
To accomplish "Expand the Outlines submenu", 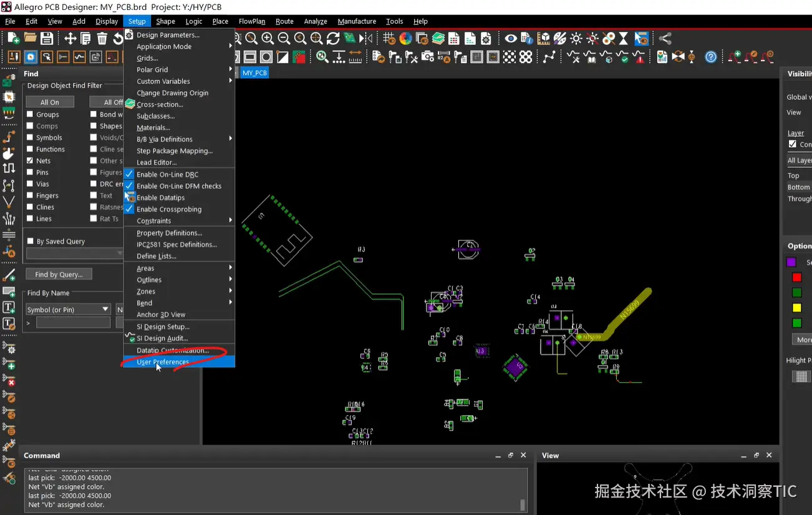I will point(179,280).
